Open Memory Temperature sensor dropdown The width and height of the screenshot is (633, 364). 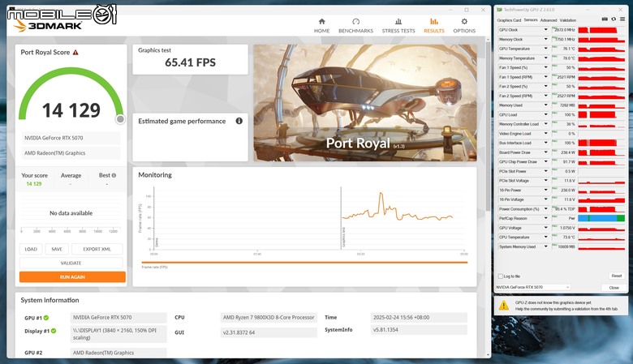coord(546,58)
